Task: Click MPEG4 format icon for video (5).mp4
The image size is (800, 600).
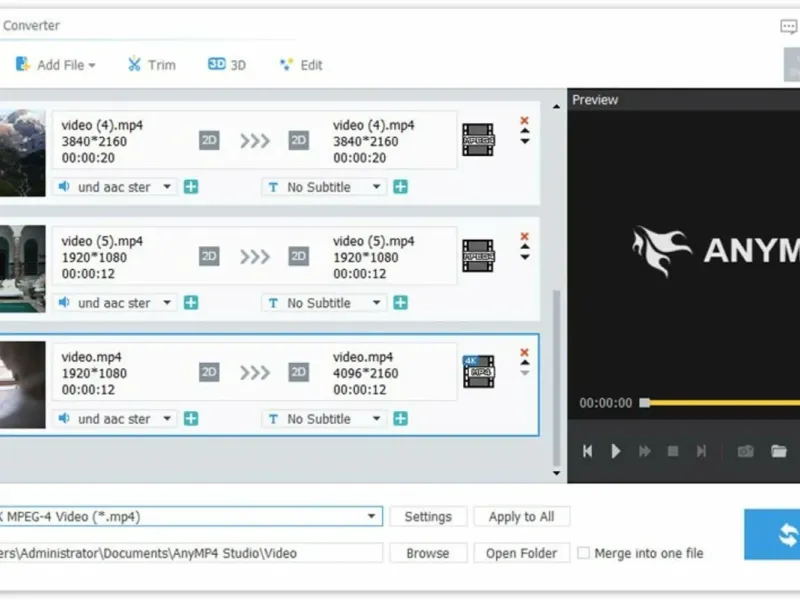Action: click(x=478, y=256)
